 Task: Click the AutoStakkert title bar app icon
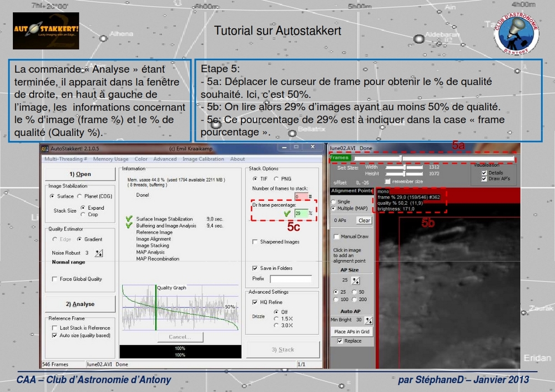[45, 149]
